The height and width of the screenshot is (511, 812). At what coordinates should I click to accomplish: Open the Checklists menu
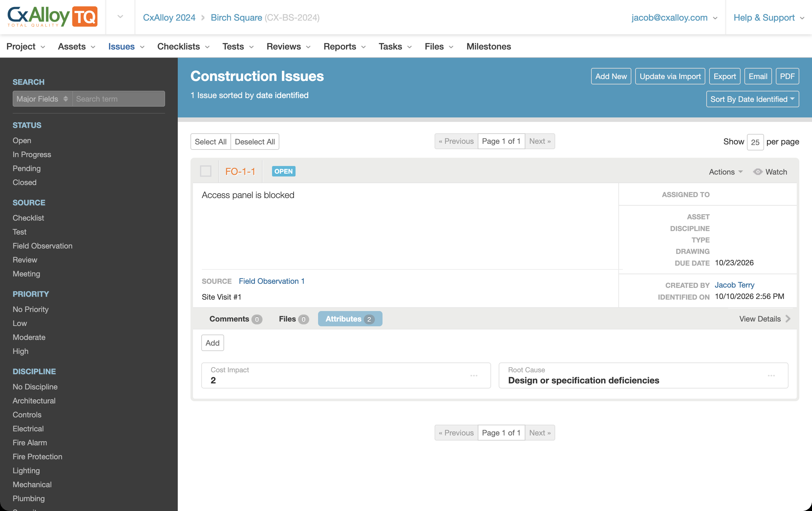coord(183,46)
